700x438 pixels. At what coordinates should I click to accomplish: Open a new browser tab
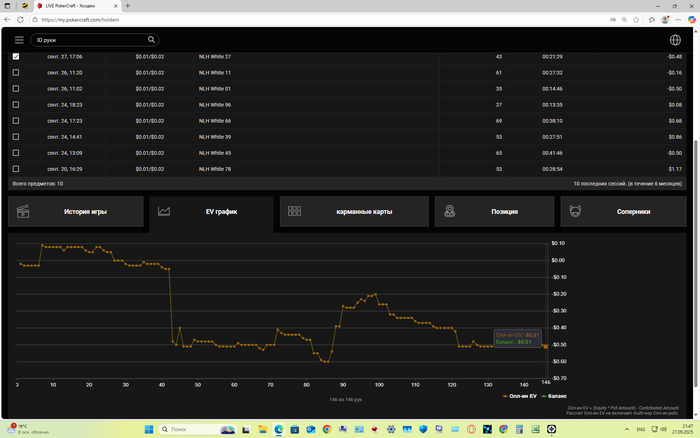pyautogui.click(x=128, y=6)
